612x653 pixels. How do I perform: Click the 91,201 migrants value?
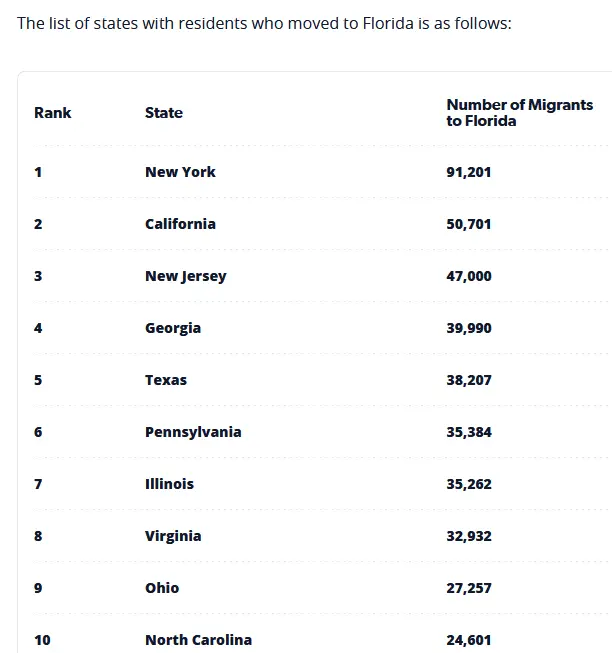point(469,172)
